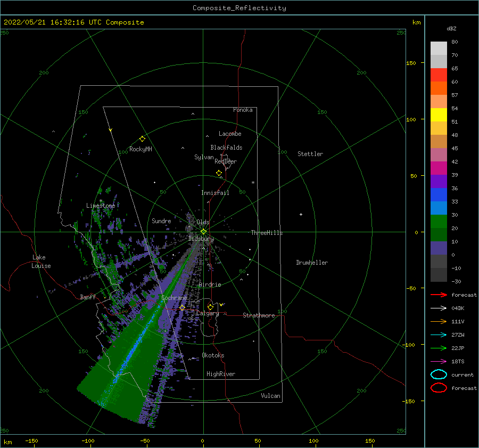This screenshot has width=479, height=448.
Task: Pick the light blue 30-33 dBZ swatch
Action: [439, 208]
